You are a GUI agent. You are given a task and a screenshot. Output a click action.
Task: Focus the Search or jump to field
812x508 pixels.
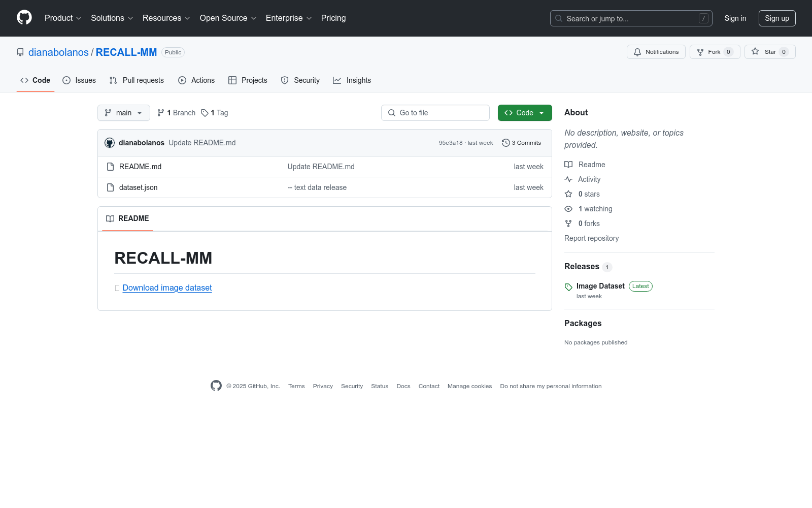click(631, 18)
